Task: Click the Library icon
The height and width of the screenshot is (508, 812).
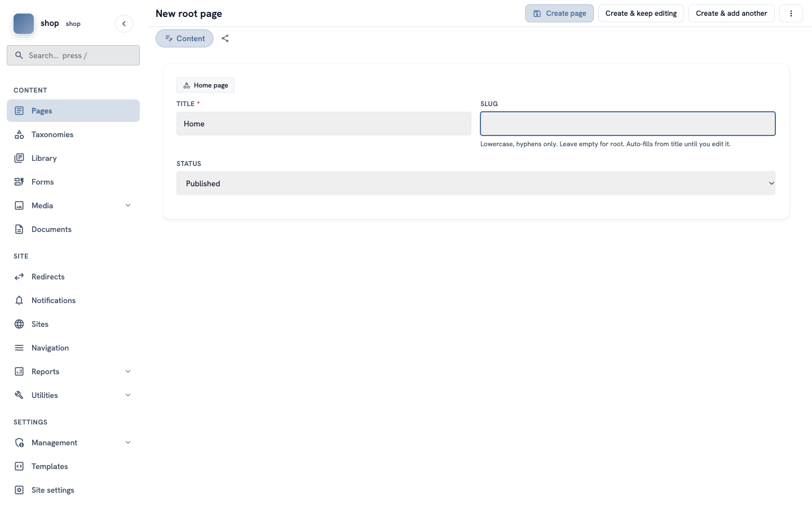Action: point(19,158)
